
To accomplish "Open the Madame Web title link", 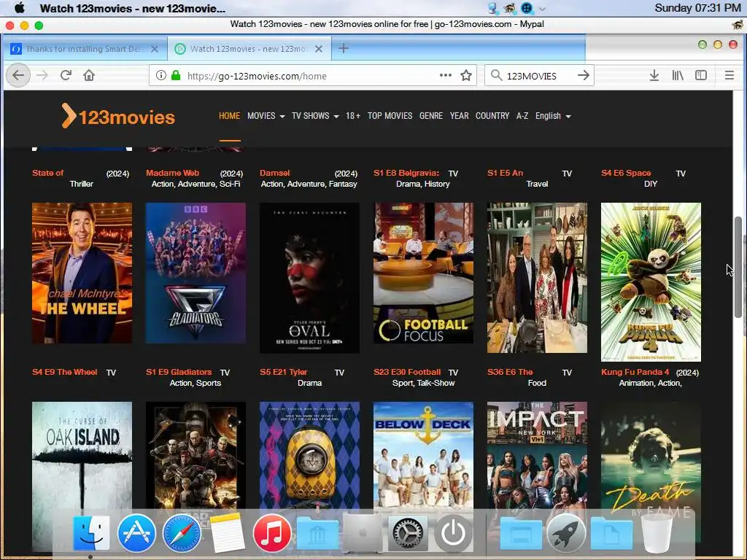I will coord(172,173).
